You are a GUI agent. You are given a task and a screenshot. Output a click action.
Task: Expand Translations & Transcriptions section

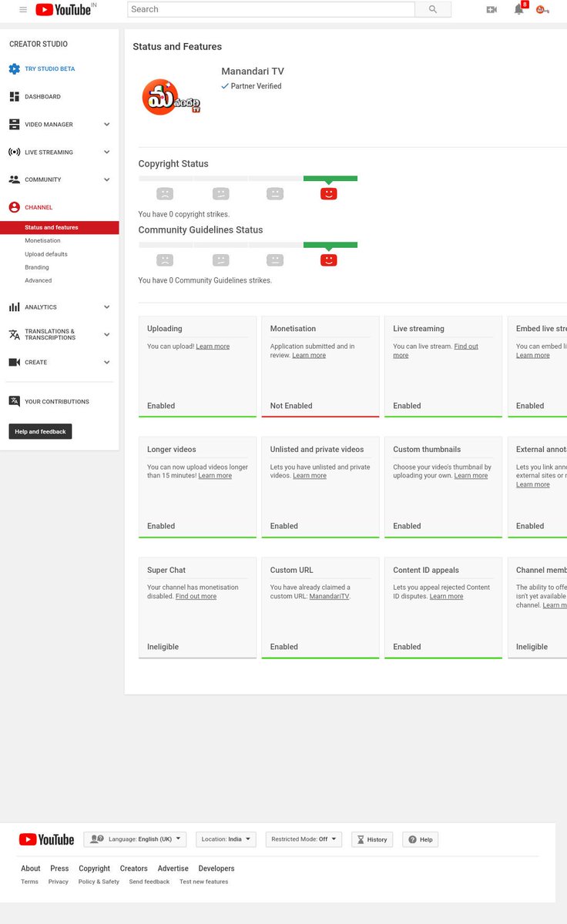pos(107,334)
